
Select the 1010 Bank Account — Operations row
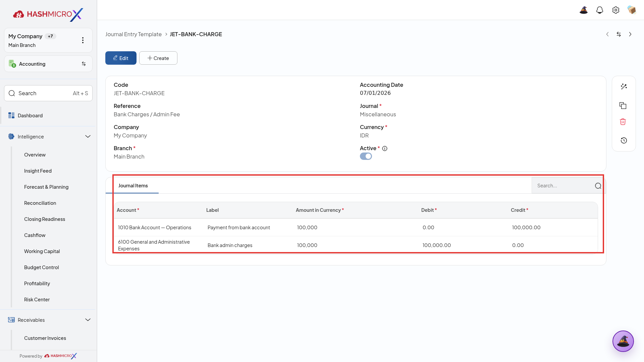point(356,227)
